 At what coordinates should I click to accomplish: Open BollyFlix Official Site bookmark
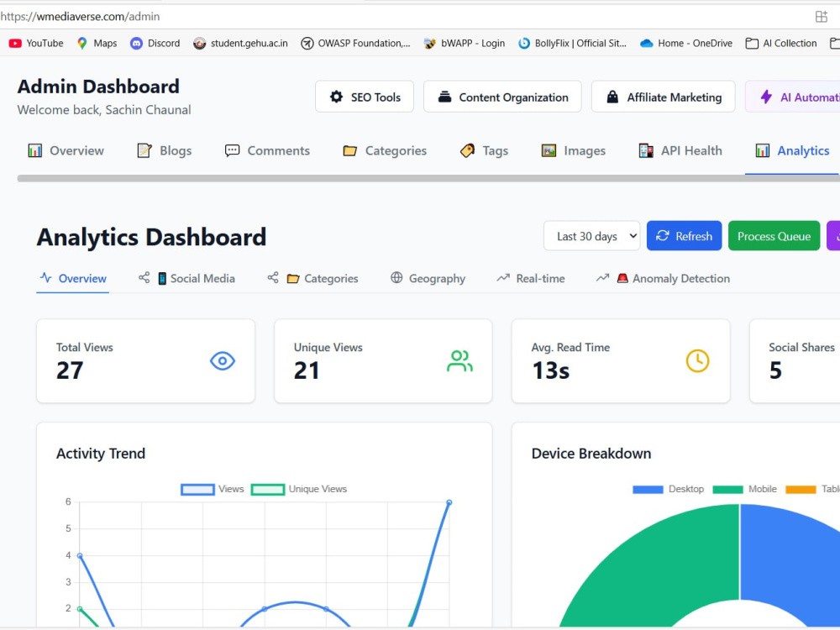tap(572, 44)
